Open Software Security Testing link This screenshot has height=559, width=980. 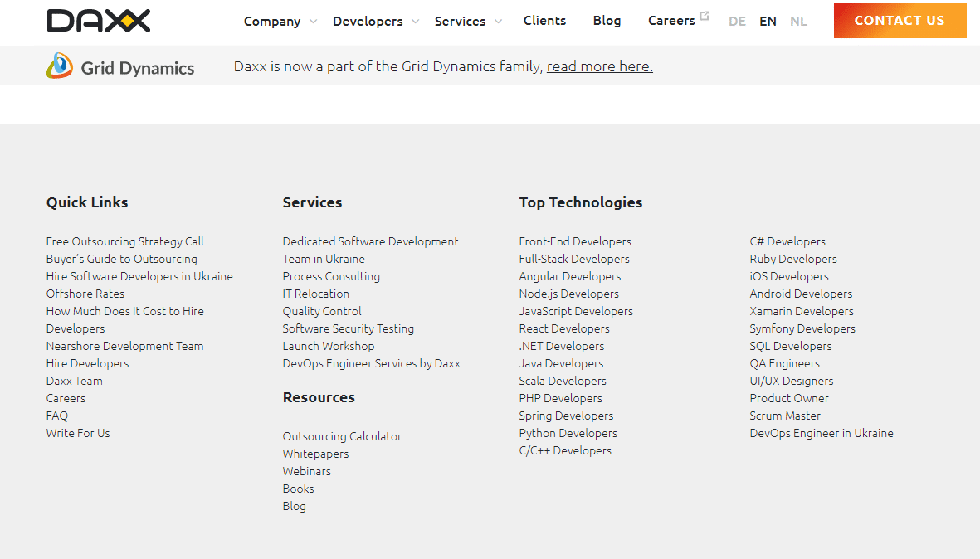(349, 328)
